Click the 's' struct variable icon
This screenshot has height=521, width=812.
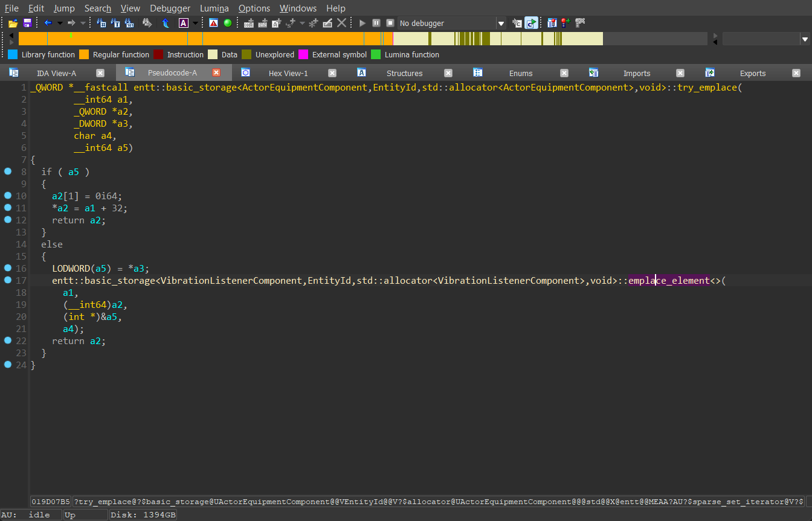pos(291,23)
